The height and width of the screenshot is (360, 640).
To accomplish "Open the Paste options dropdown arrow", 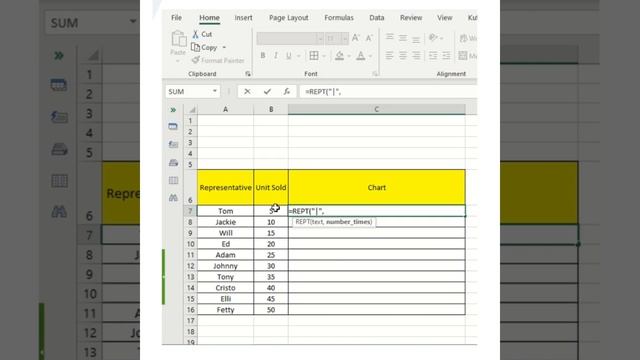I will [178, 61].
